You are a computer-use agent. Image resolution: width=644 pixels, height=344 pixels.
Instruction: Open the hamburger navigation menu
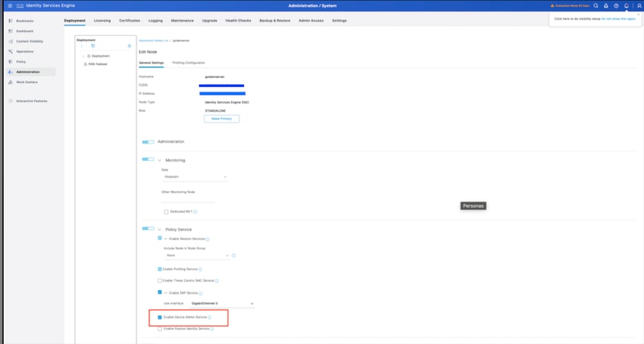[x=10, y=6]
